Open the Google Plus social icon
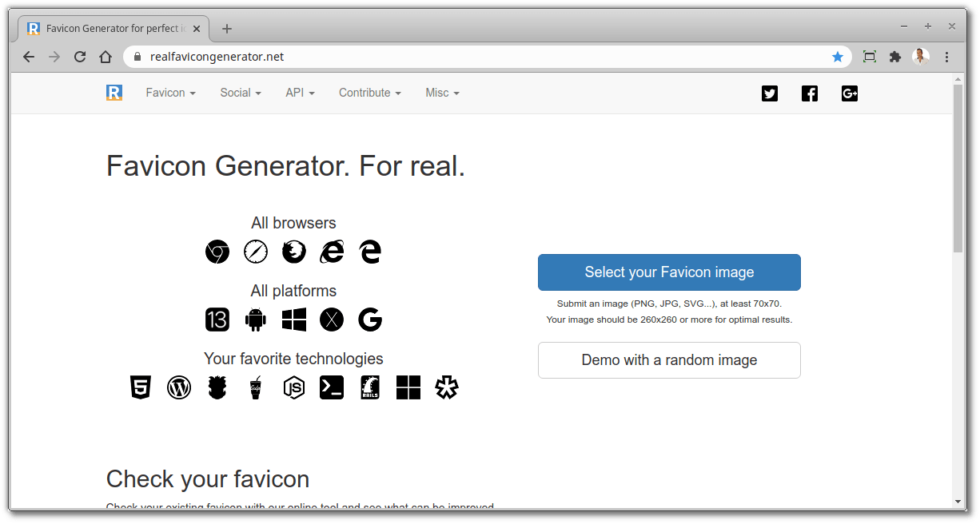980x524 pixels. (850, 93)
